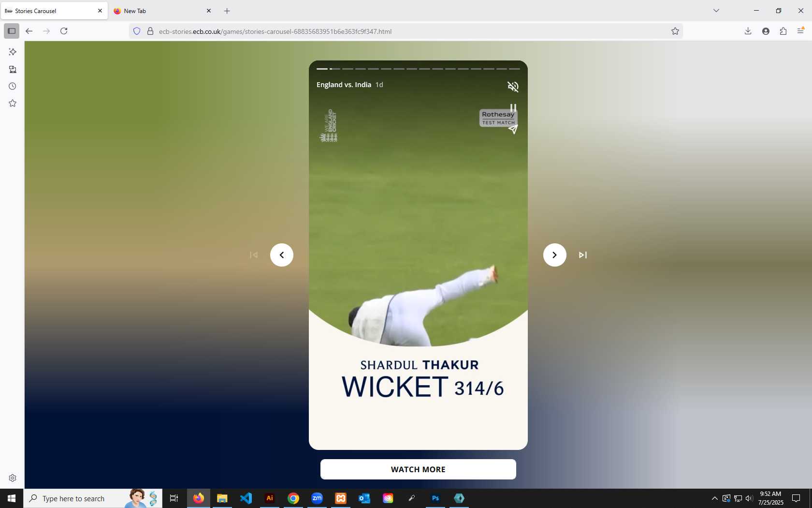Click the first story progress segment
The height and width of the screenshot is (508, 812).
pos(322,69)
